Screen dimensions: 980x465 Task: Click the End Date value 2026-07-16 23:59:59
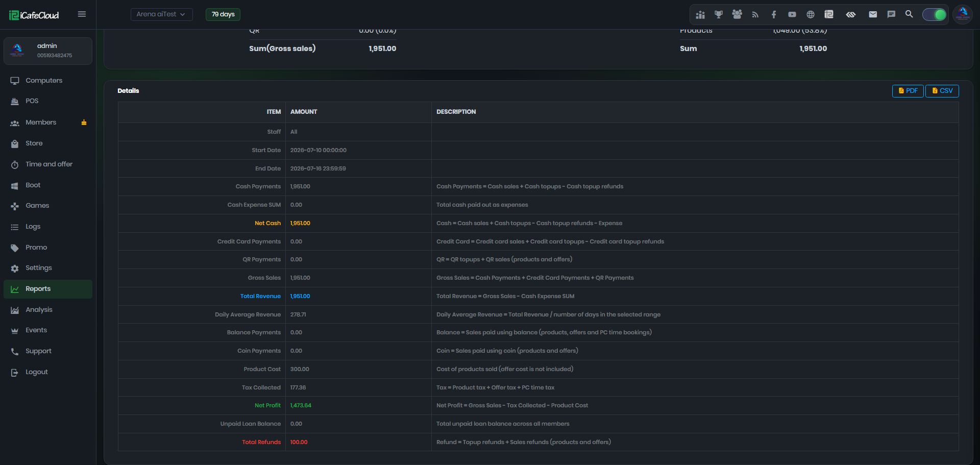coord(318,168)
